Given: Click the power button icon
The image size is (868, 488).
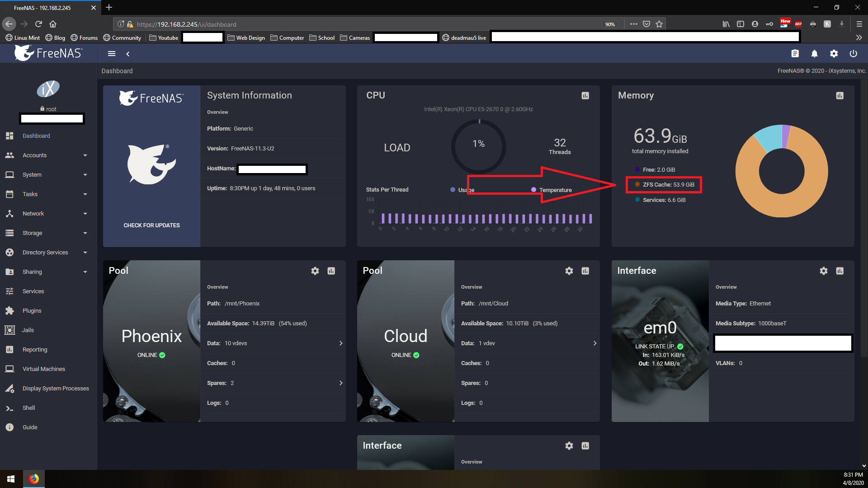Looking at the screenshot, I should [853, 53].
